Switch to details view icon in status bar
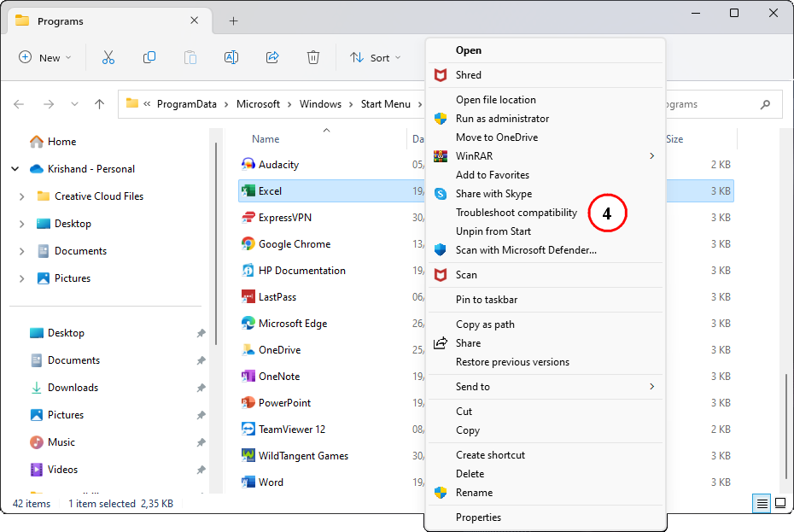794x532 pixels. point(762,503)
